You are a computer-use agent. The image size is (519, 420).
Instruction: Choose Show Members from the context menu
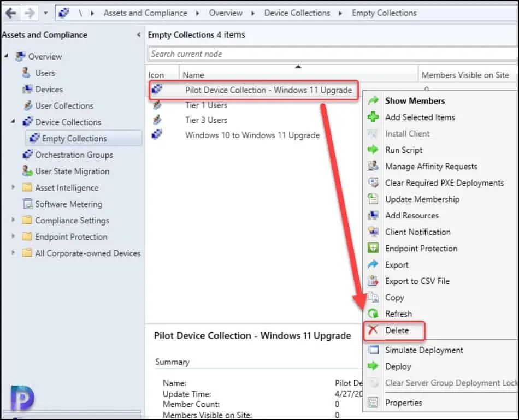pyautogui.click(x=415, y=100)
